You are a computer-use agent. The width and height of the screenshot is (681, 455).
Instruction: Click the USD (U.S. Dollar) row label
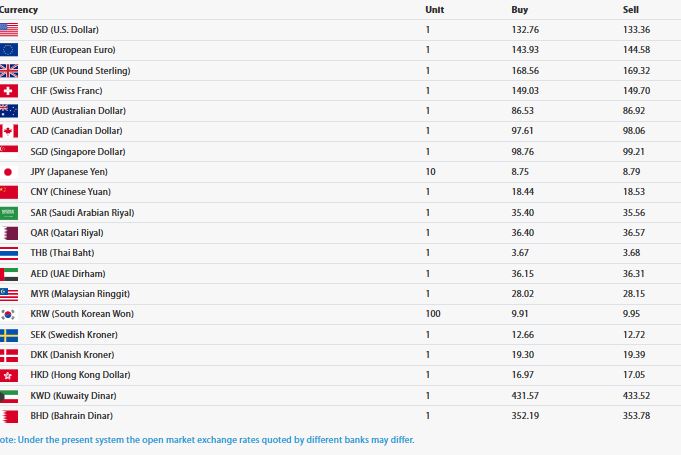click(65, 30)
